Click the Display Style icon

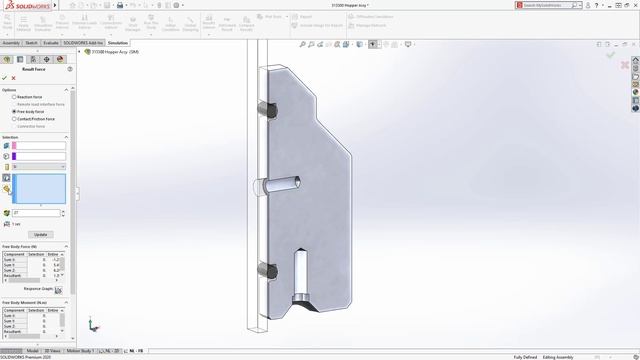pos(359,44)
